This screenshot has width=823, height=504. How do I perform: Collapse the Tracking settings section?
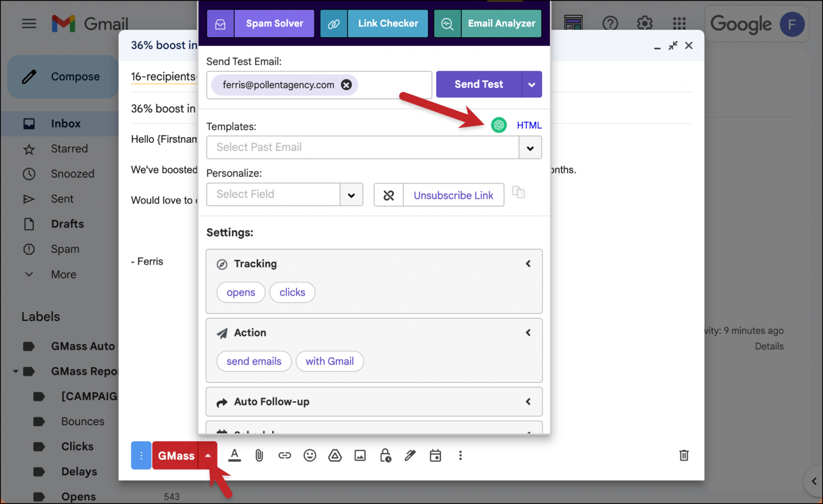528,264
